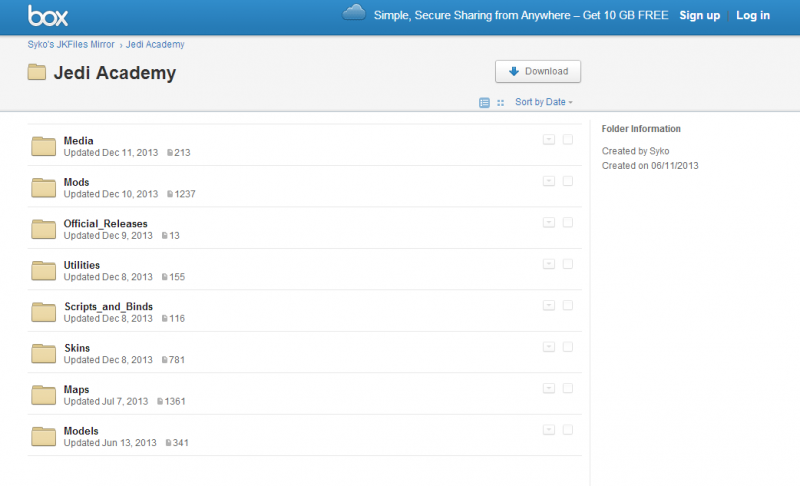This screenshot has height=486, width=800.
Task: Open the Models folder name link
Action: click(81, 431)
